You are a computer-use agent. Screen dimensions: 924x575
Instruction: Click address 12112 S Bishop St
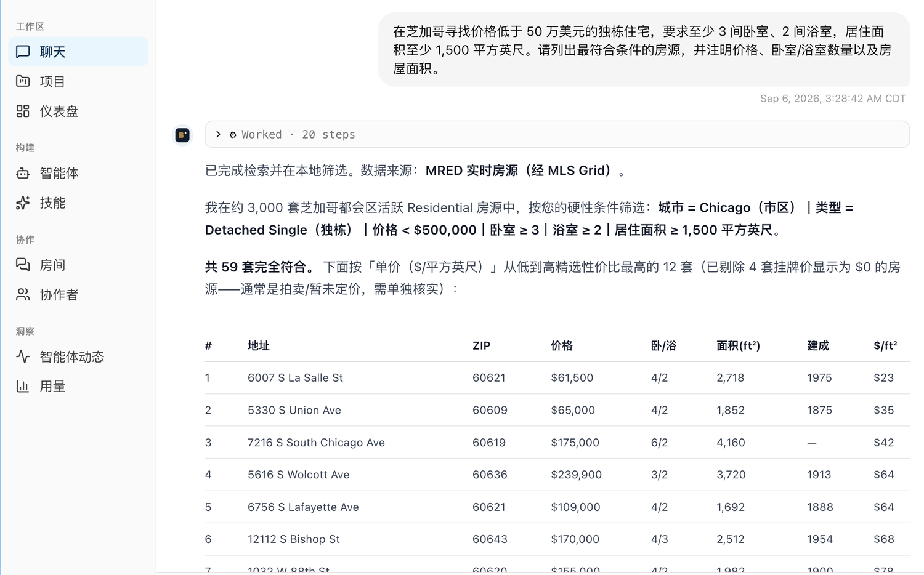[x=294, y=539]
